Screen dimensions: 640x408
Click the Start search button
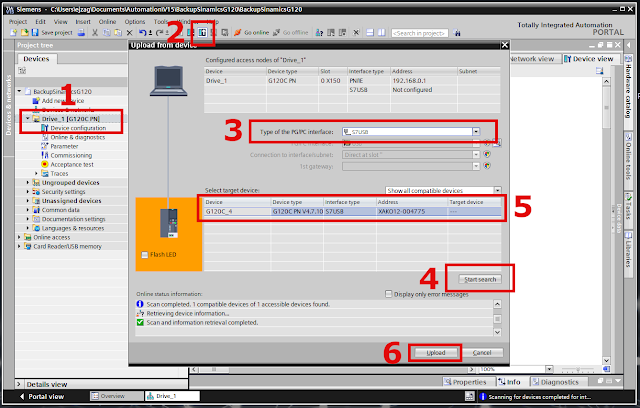480,279
